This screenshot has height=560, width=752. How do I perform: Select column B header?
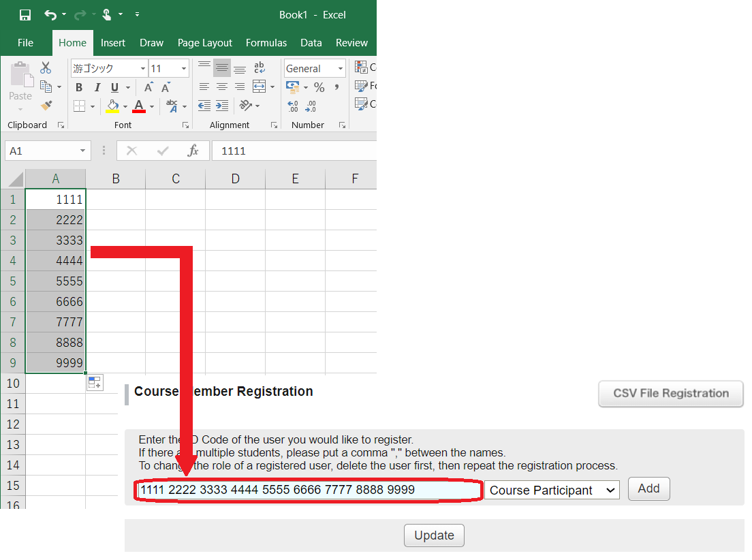click(116, 179)
